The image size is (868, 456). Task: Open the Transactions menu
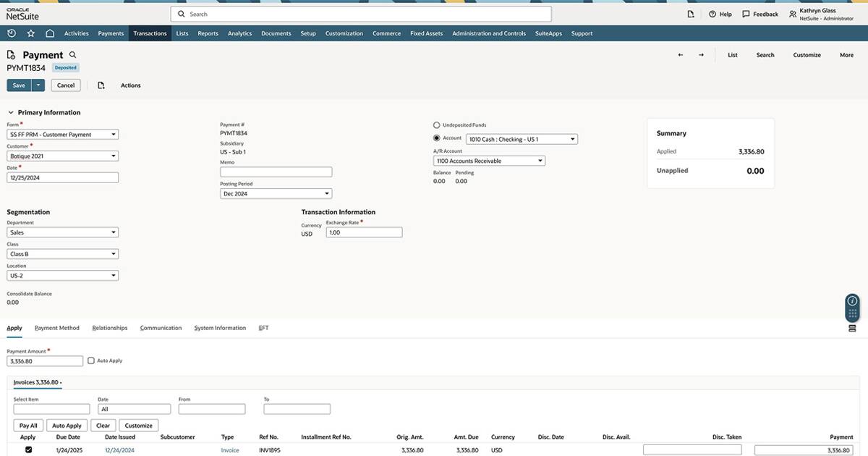pos(150,33)
